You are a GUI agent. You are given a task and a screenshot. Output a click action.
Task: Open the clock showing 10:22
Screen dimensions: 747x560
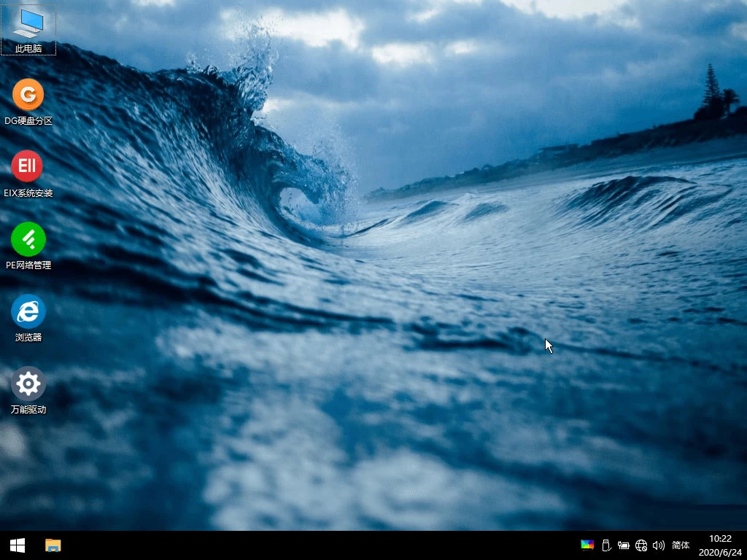click(x=719, y=538)
